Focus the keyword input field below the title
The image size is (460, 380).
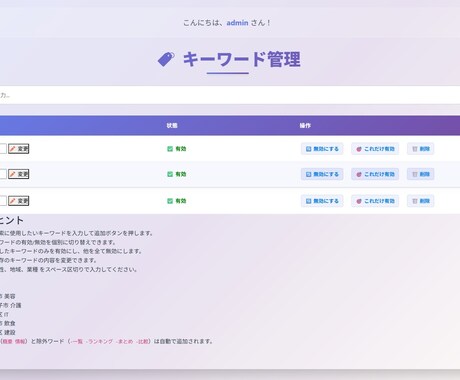pyautogui.click(x=230, y=95)
